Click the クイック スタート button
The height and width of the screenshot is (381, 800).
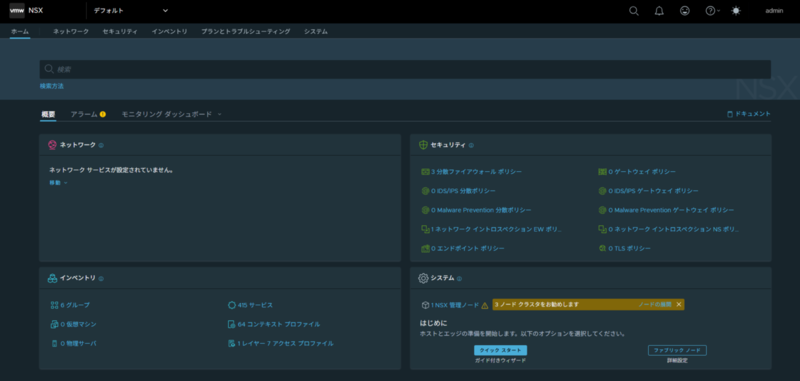(501, 350)
